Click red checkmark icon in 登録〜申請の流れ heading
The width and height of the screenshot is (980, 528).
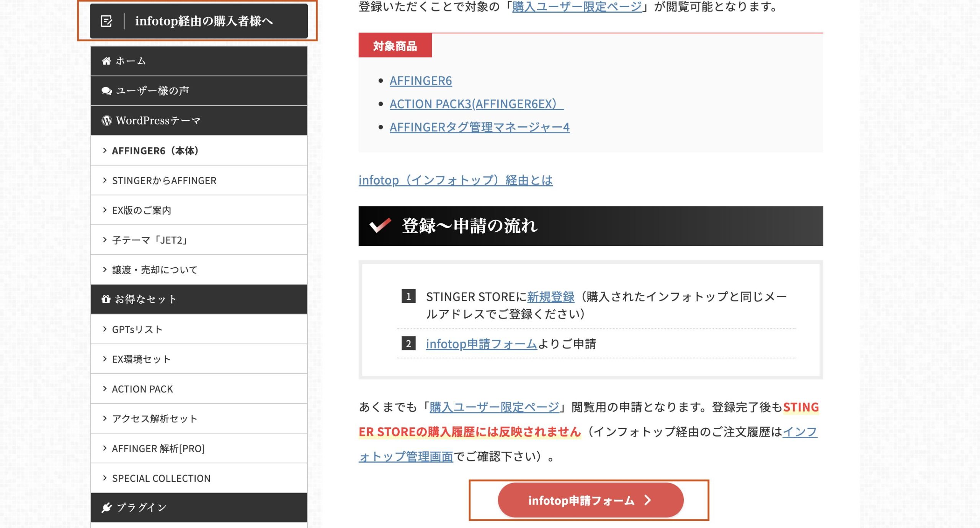pos(380,225)
